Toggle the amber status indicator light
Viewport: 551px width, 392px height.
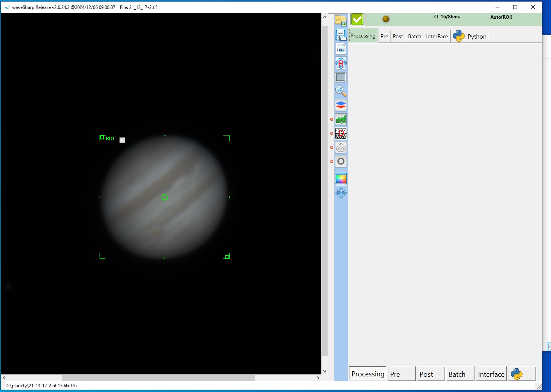click(x=386, y=19)
